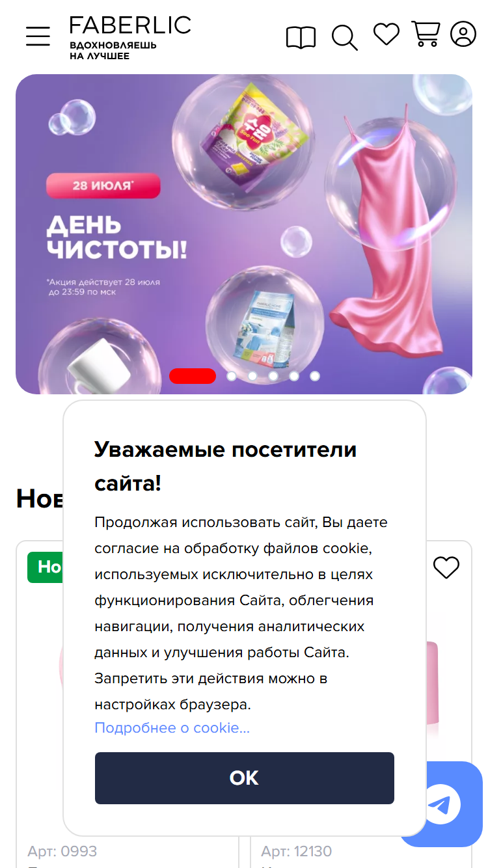Open the catalog book icon

pos(301,37)
